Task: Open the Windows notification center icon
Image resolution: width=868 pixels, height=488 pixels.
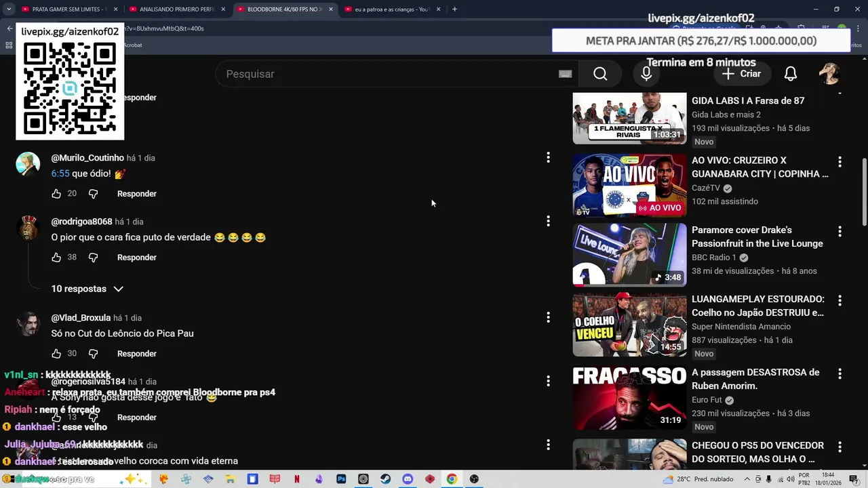Action: click(854, 479)
